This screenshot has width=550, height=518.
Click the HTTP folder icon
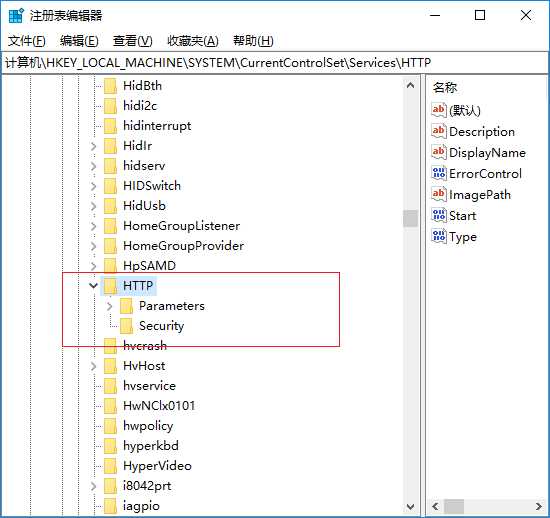tap(110, 286)
